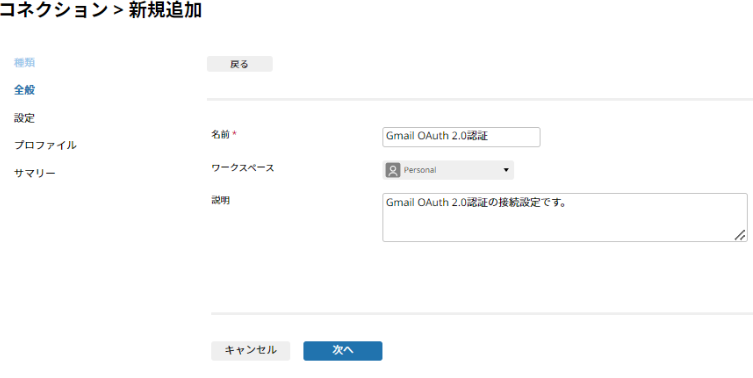The image size is (753, 378).
Task: Click the 戻る back button
Action: [240, 64]
